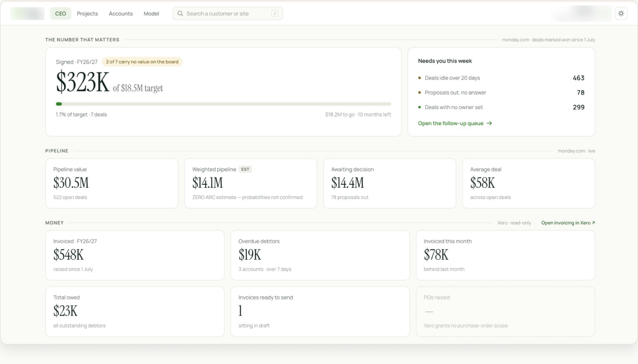Click the signed target progress bar

[x=223, y=104]
